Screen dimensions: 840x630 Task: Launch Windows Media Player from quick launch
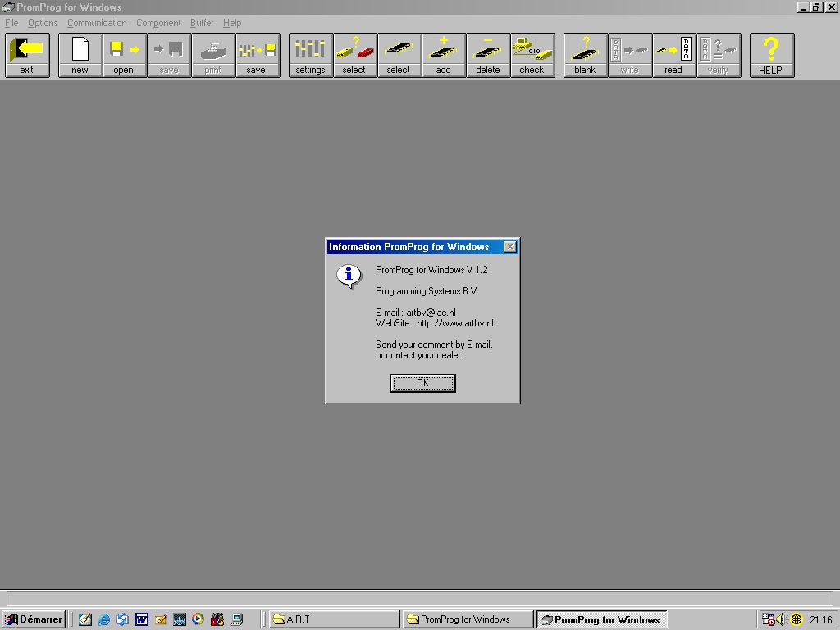pos(199,619)
